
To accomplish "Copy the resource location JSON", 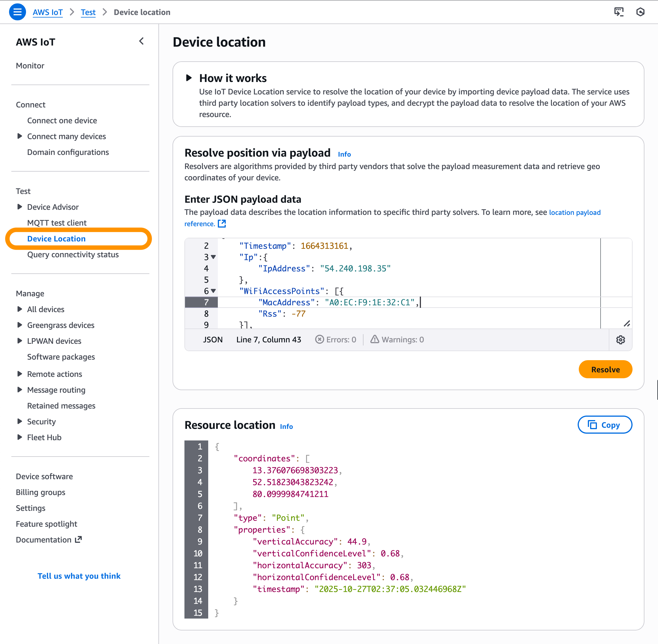I will pos(605,425).
